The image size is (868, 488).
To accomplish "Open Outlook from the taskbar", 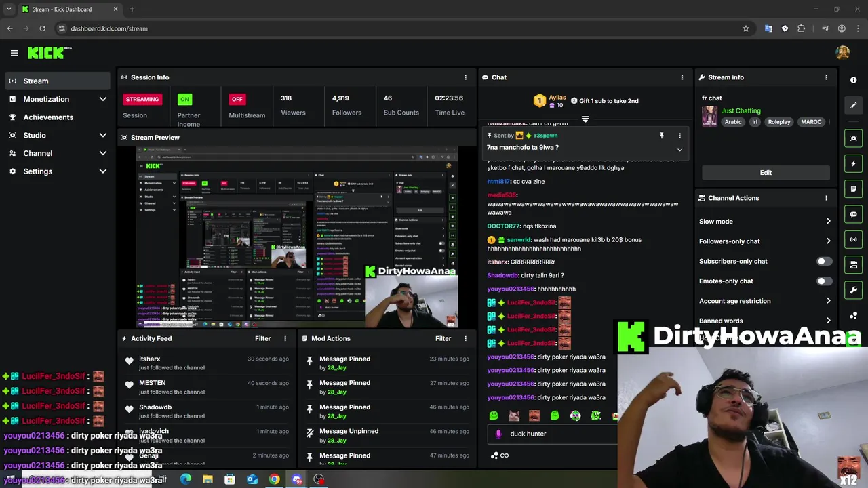I will 252,479.
